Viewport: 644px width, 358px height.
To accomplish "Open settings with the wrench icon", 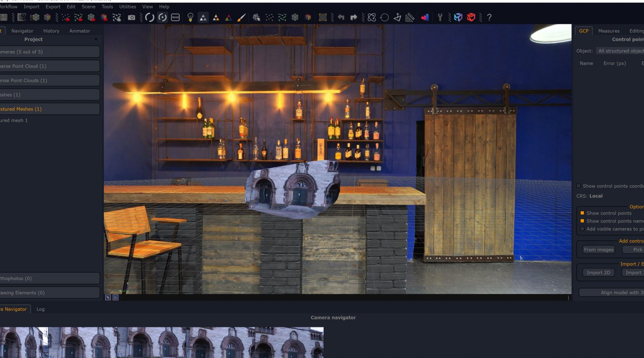I will [x=439, y=17].
